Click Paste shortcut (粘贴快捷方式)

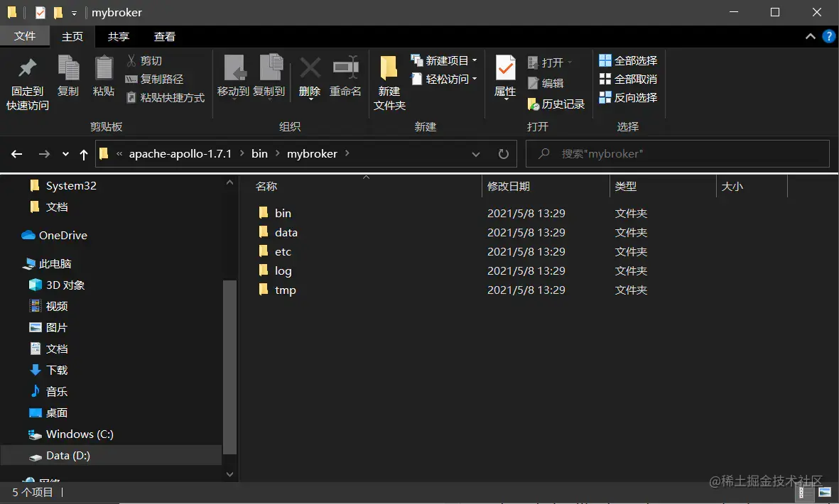(166, 98)
